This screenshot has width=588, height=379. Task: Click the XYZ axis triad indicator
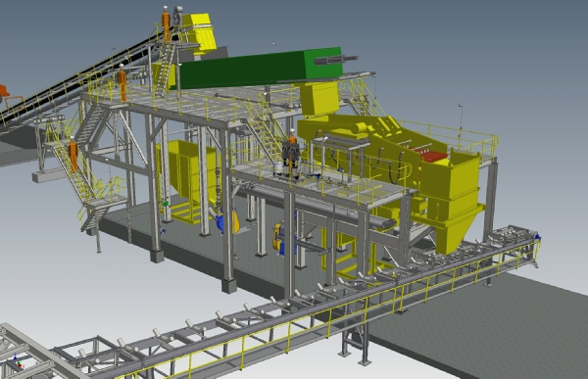tap(18, 360)
